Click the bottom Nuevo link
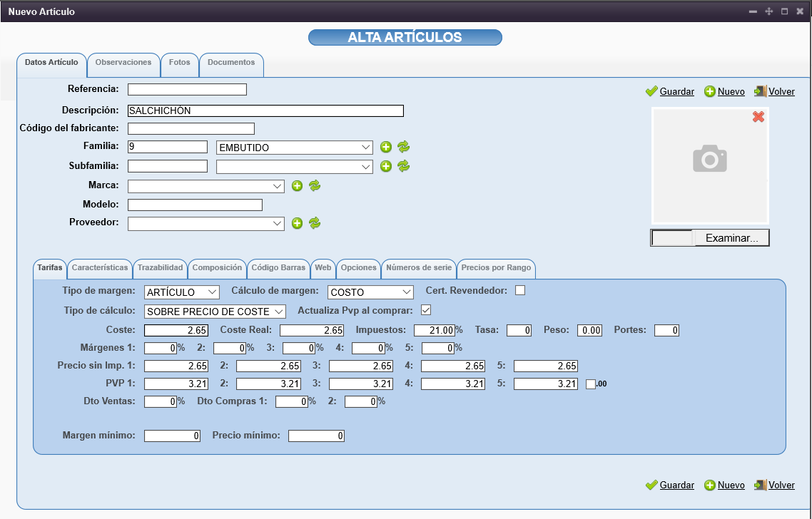Image resolution: width=812 pixels, height=519 pixels. click(731, 485)
